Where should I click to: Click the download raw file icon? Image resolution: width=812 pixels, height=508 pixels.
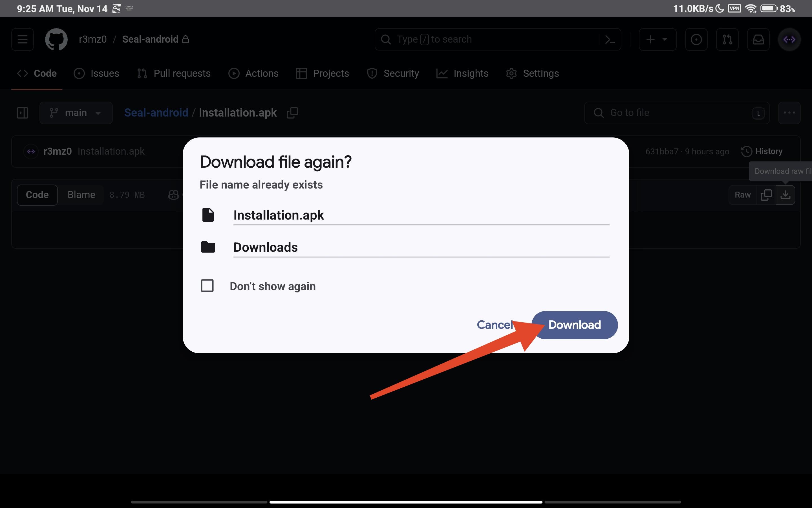click(785, 195)
